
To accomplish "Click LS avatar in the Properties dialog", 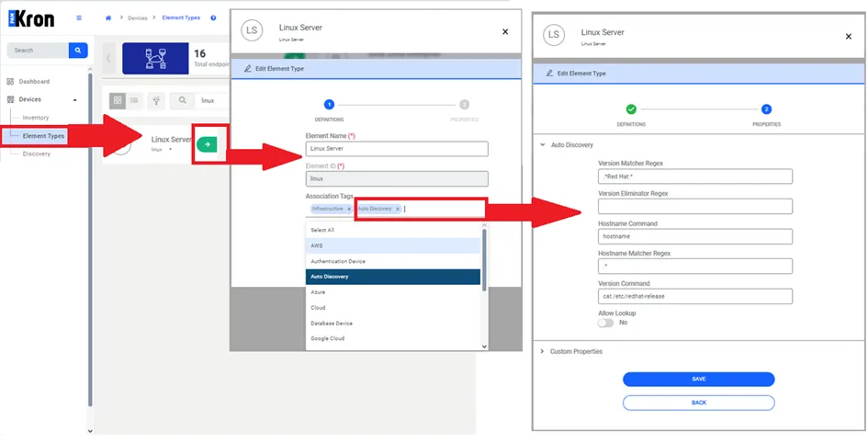I will [x=553, y=35].
